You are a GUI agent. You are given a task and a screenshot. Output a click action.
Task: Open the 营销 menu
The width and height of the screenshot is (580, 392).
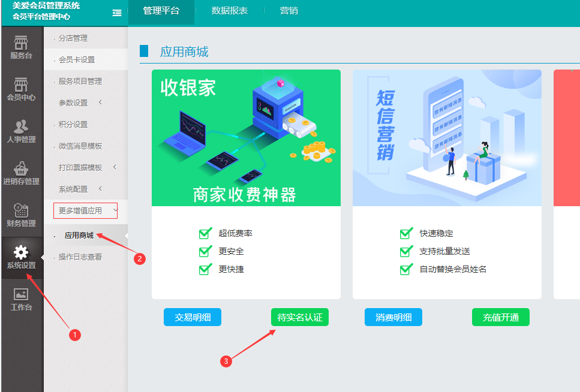[x=289, y=11]
